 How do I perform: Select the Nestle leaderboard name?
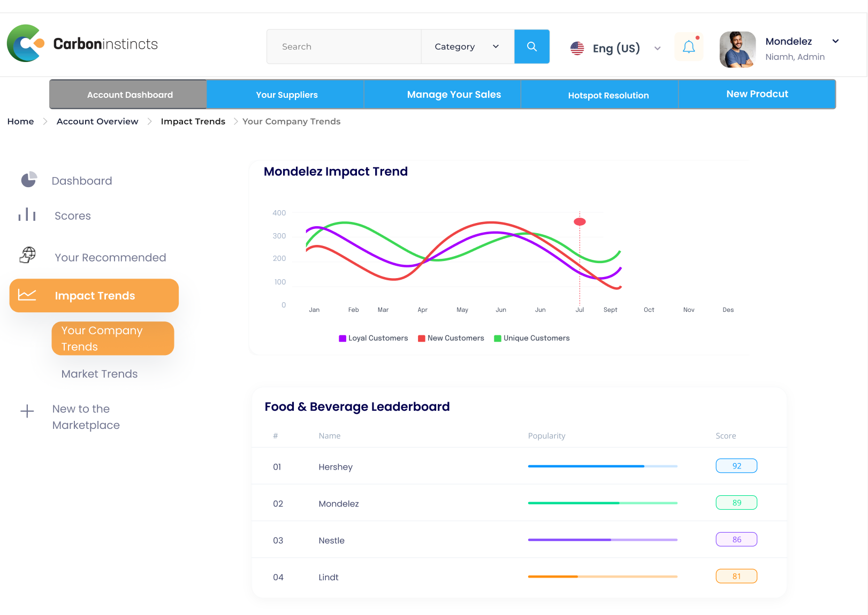coord(331,541)
